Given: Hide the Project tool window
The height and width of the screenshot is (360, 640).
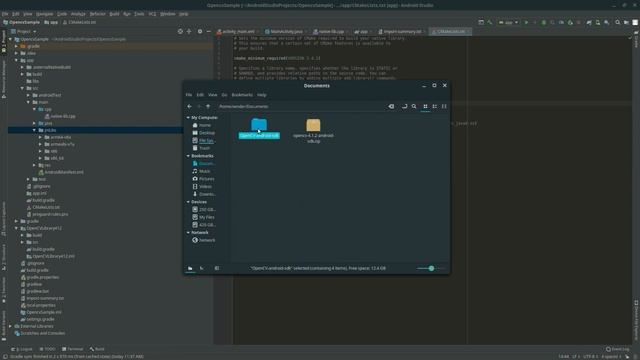Looking at the screenshot, I should pyautogui.click(x=209, y=31).
